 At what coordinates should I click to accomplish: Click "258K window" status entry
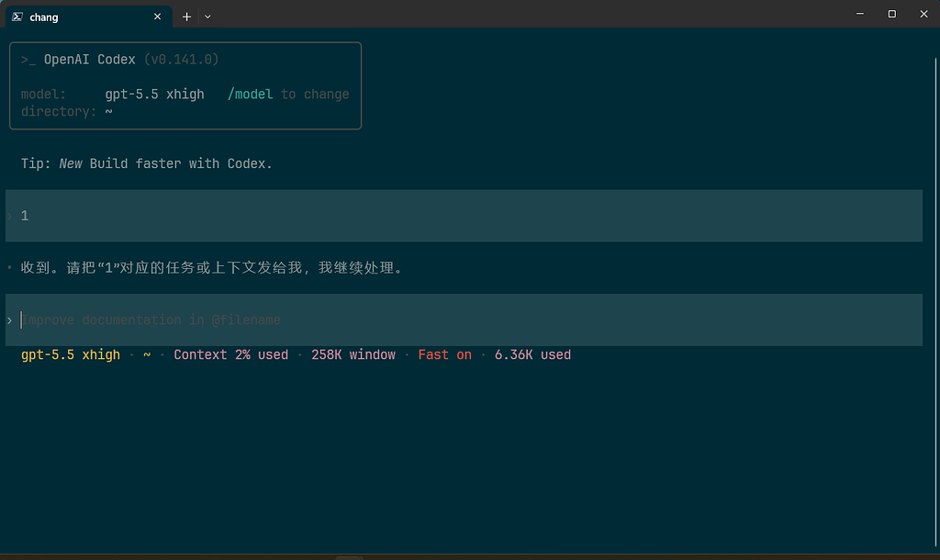click(x=353, y=355)
